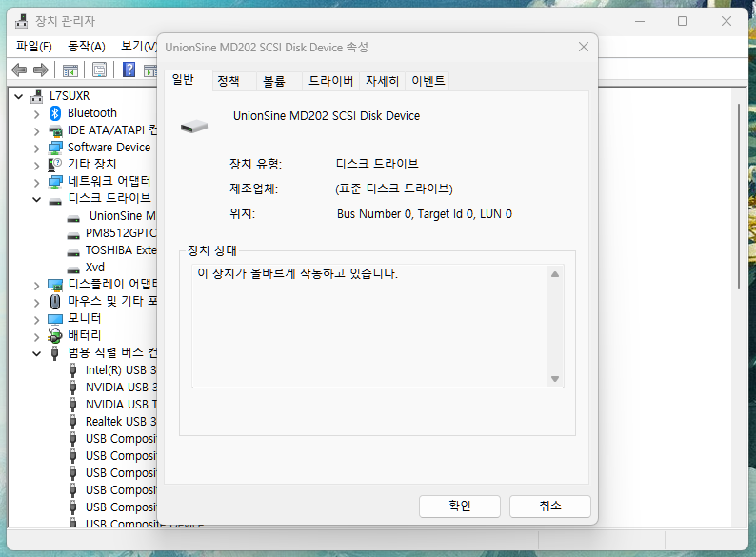This screenshot has height=557, width=756.
Task: Click the blue Help question mark icon
Action: coord(129,70)
